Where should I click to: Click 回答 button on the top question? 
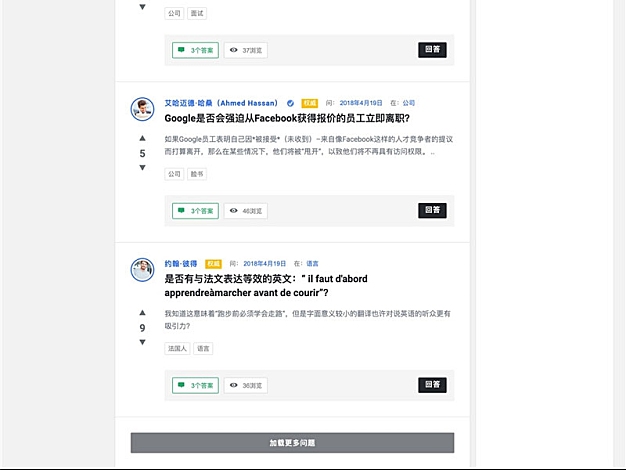(432, 50)
